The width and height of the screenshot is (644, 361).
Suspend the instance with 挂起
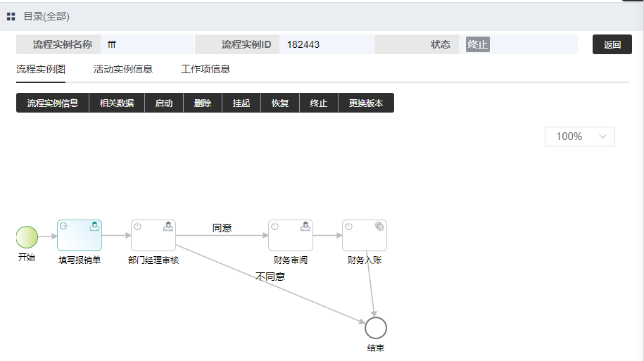click(x=241, y=103)
